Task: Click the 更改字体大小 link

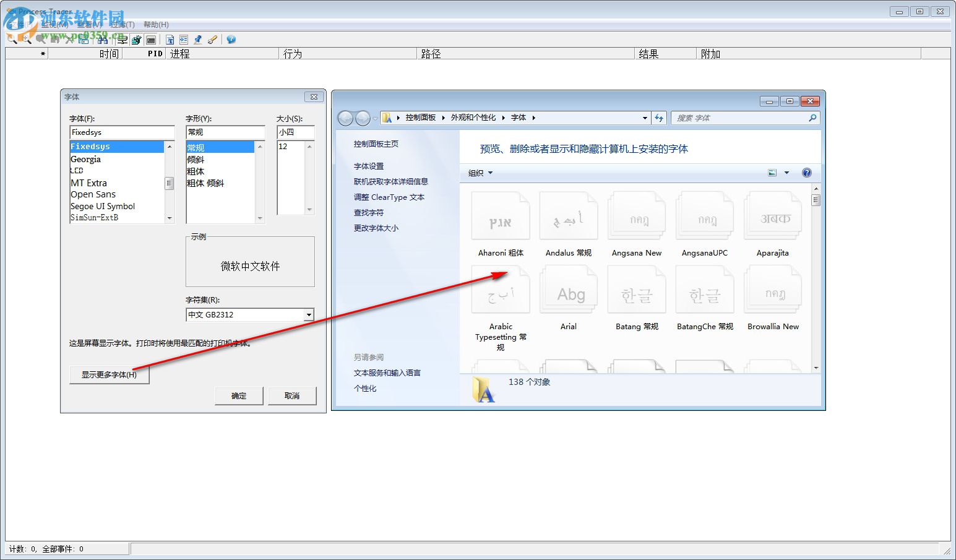Action: (x=375, y=228)
